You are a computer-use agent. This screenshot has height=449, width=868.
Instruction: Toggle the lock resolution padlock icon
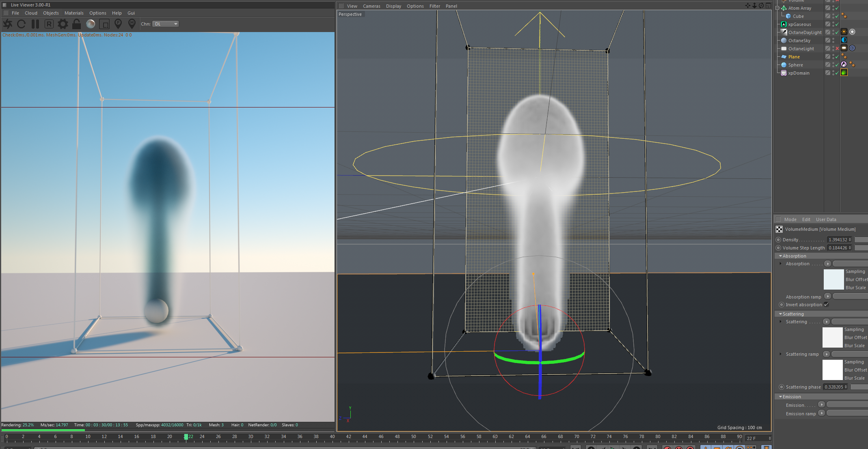click(x=76, y=24)
